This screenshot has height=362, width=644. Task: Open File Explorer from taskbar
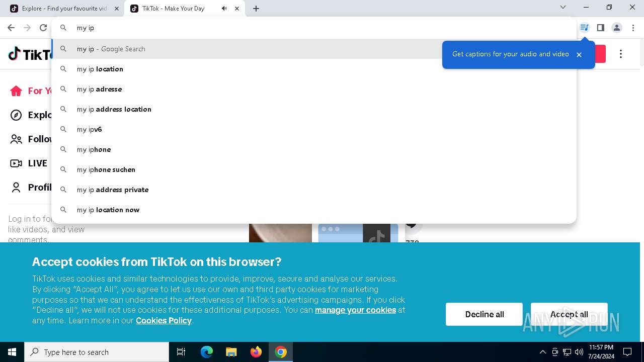click(231, 352)
